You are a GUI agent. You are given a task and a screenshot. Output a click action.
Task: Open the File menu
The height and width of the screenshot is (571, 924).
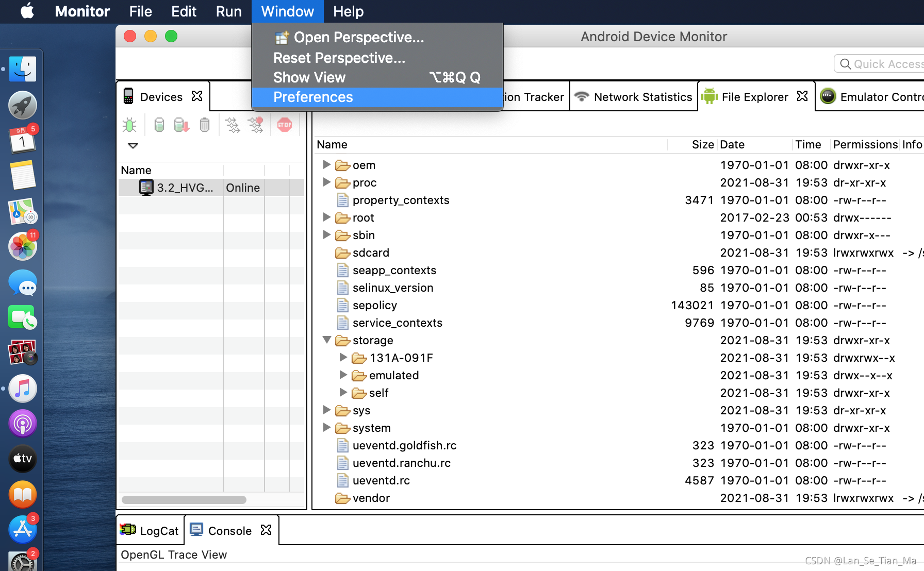click(140, 11)
